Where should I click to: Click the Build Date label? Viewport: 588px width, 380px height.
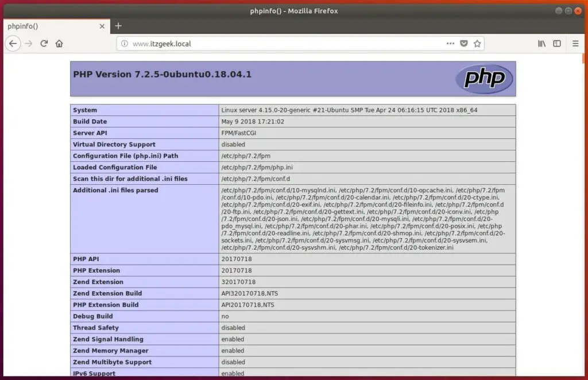point(90,122)
